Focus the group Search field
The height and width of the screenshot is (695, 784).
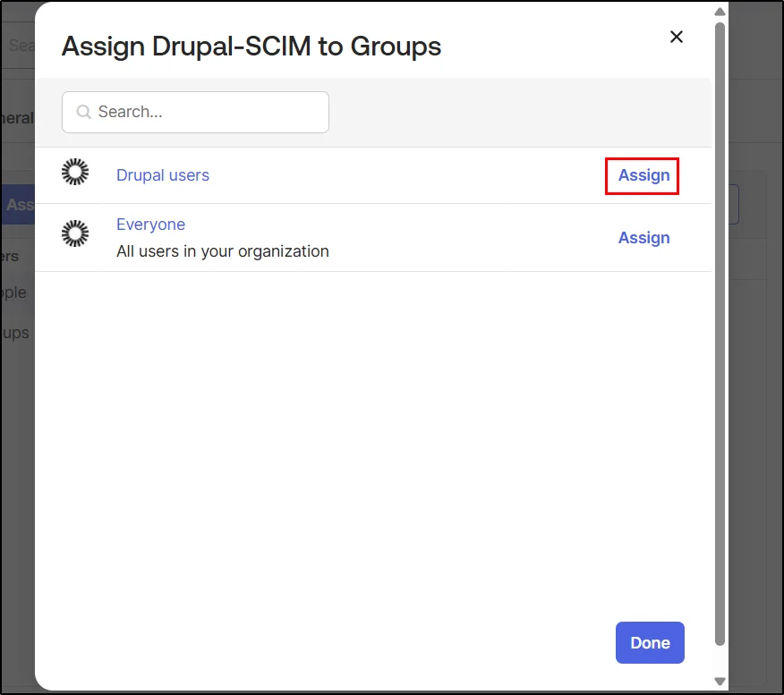coord(195,112)
